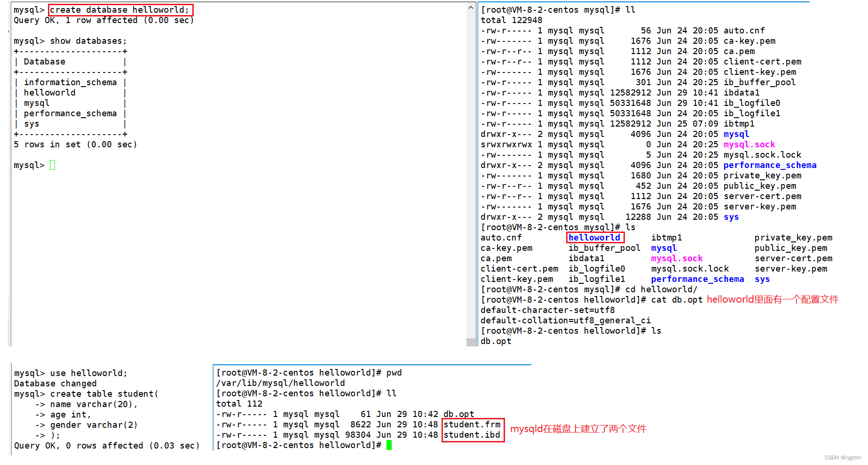The image size is (868, 465).
Task: Click blue 'performance_schema' directory in ll listing
Action: [770, 165]
